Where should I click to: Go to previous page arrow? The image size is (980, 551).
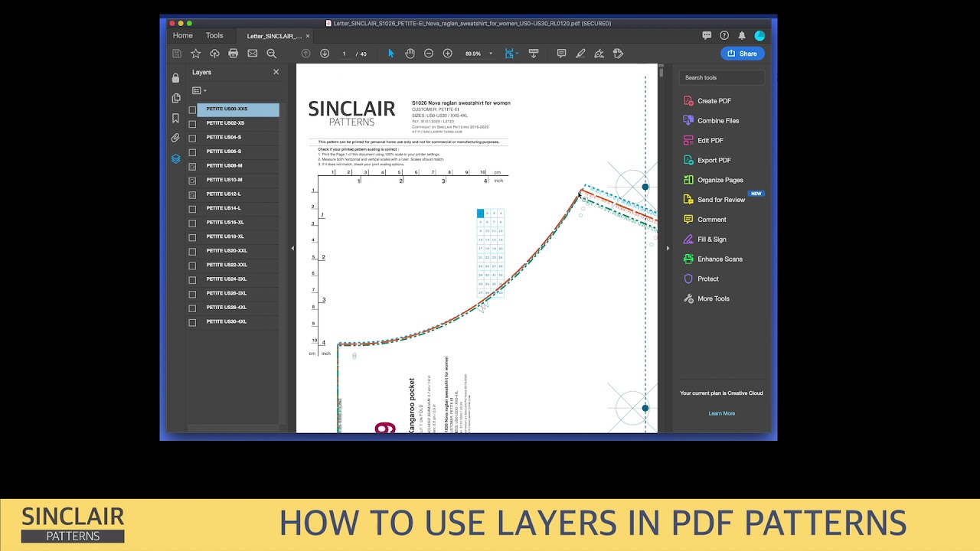pos(305,54)
